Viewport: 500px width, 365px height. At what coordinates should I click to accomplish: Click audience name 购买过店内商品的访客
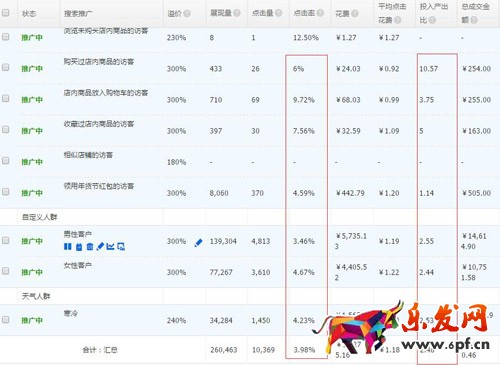[99, 62]
